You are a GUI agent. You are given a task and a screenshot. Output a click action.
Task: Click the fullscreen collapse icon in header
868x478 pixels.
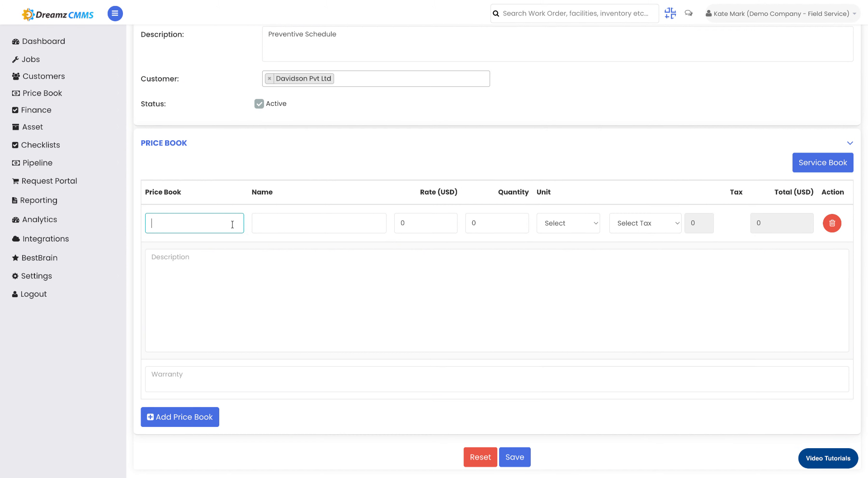click(670, 14)
